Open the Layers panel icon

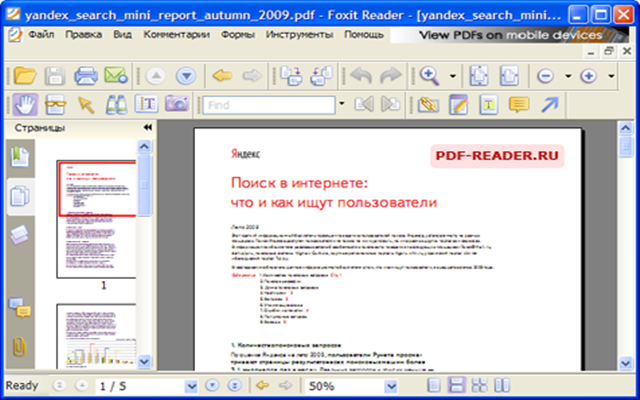pos(20,235)
